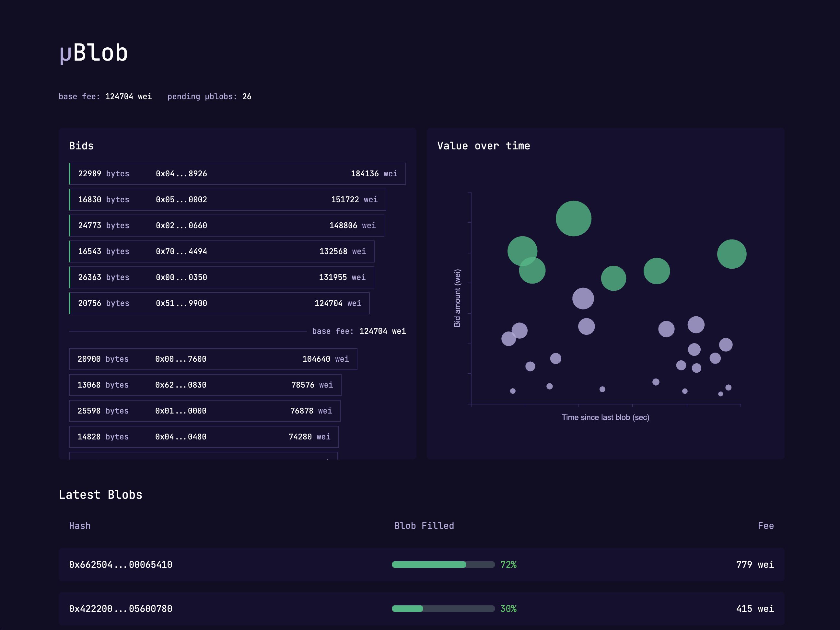840x630 pixels.
Task: Click the Bid amount (wei) axis label
Action: [x=457, y=298]
